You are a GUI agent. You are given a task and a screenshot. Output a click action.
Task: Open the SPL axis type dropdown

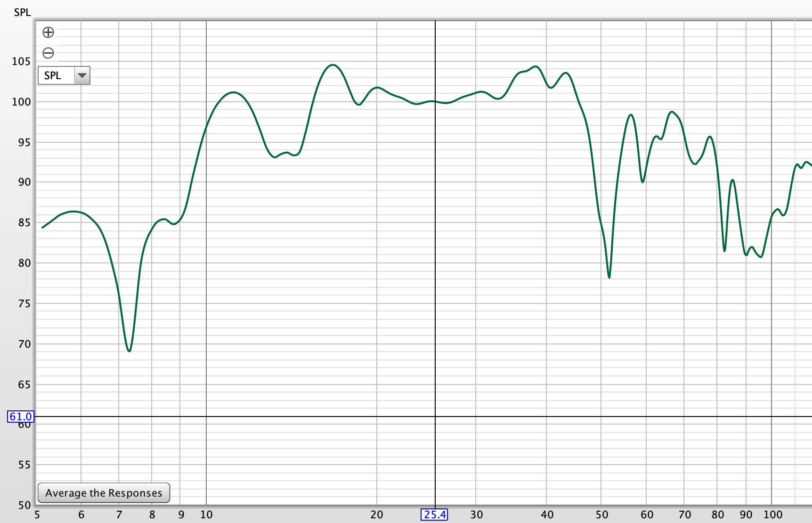click(x=64, y=75)
